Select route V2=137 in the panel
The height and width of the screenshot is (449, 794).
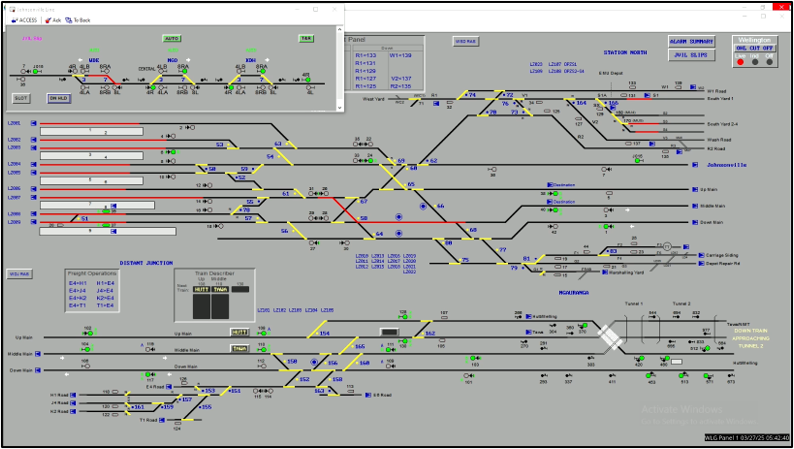click(401, 79)
